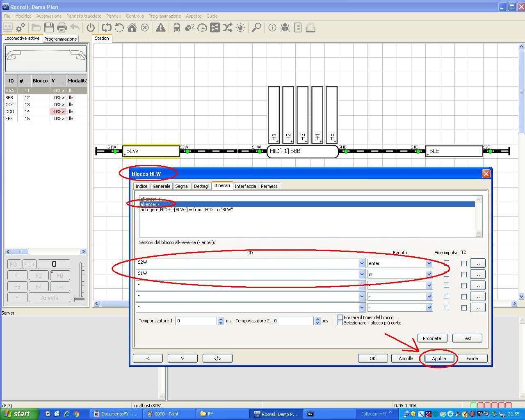Open the Windows start button
The height and width of the screenshot is (420, 525).
pos(19,414)
